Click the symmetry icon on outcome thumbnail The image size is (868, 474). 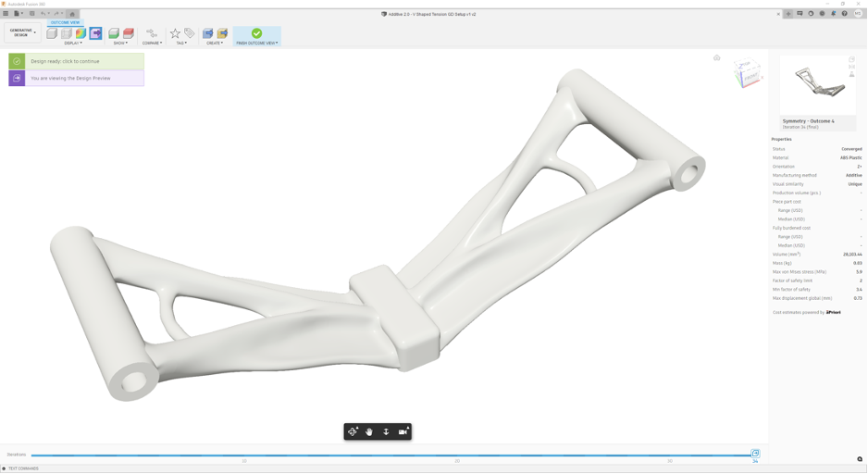852,67
